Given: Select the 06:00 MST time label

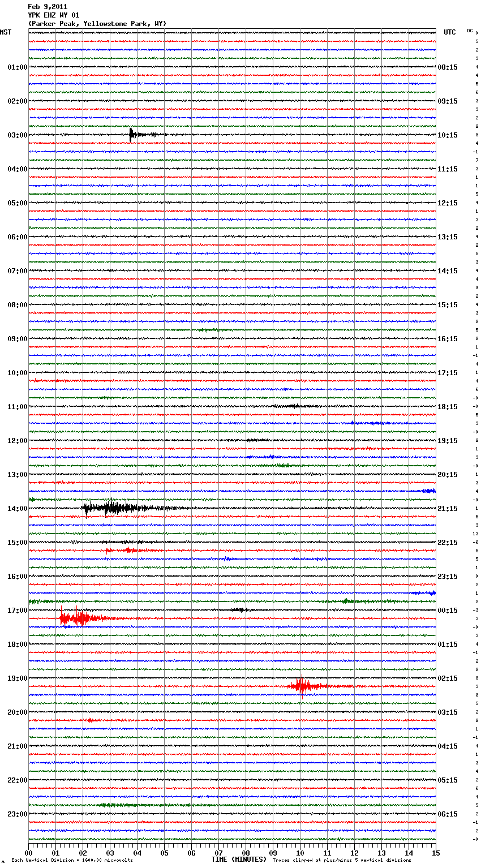Looking at the screenshot, I should [x=18, y=237].
